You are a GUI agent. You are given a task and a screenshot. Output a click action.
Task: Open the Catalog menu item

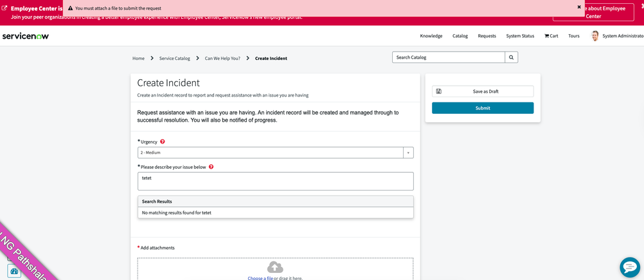click(460, 36)
